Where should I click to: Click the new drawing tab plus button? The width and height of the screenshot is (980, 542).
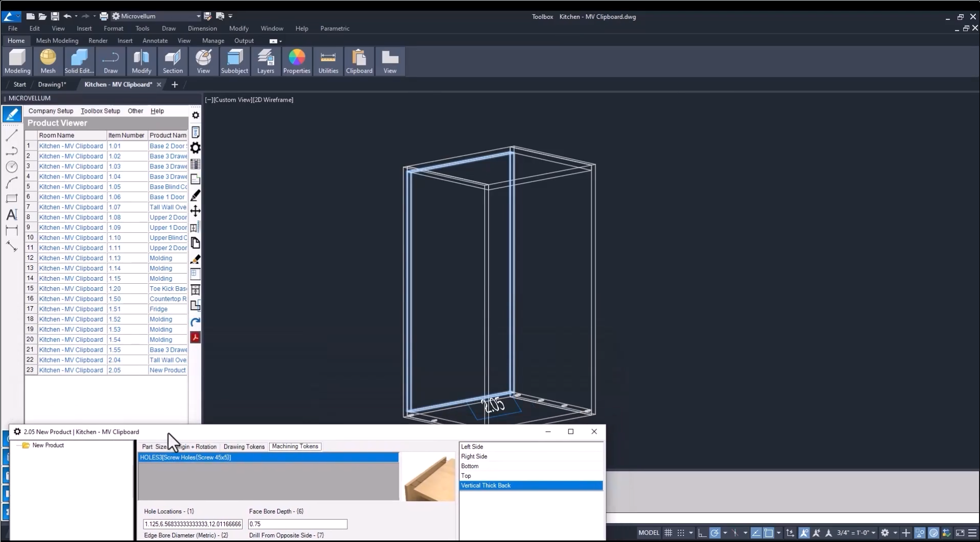tap(175, 84)
